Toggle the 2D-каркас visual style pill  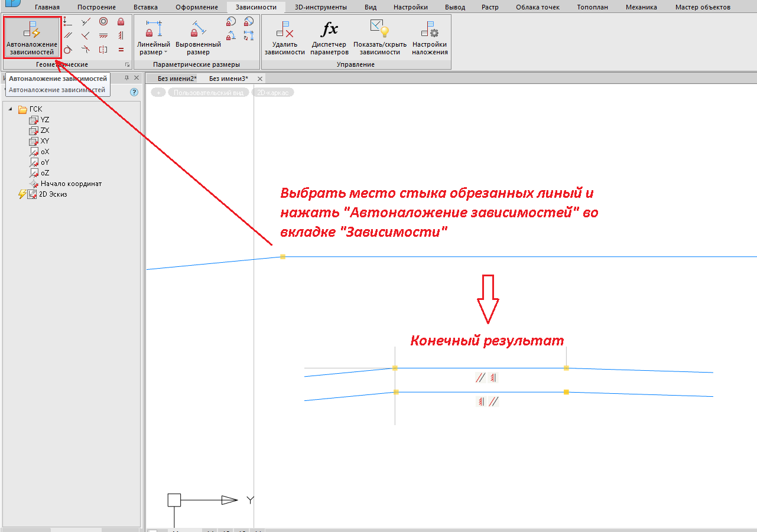pos(272,93)
